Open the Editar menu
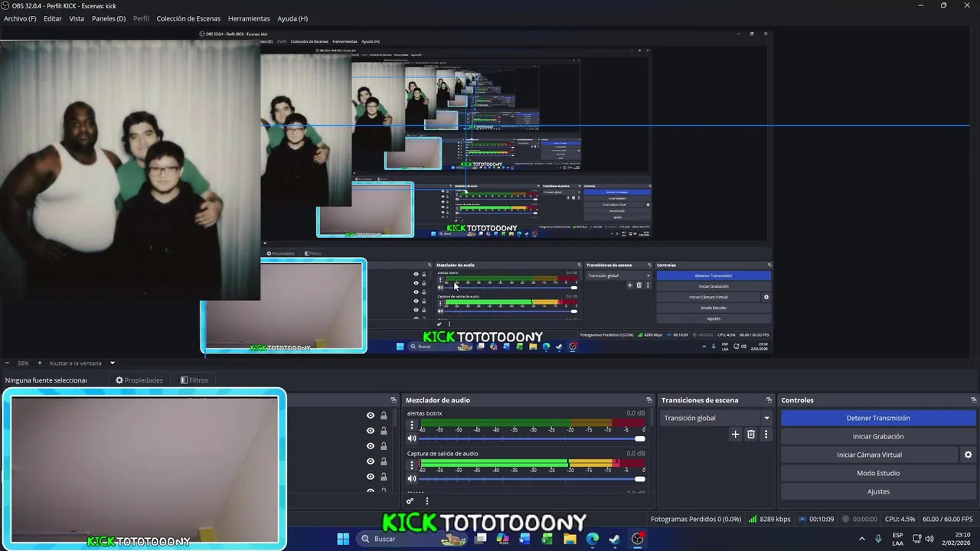The height and width of the screenshot is (551, 980). coord(53,18)
